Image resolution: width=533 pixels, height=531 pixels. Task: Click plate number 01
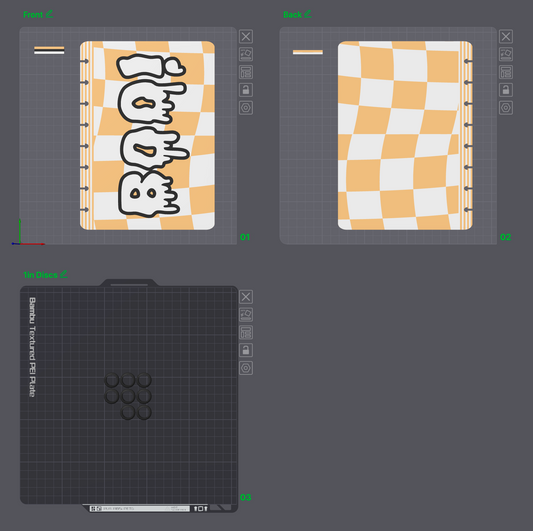coord(245,237)
